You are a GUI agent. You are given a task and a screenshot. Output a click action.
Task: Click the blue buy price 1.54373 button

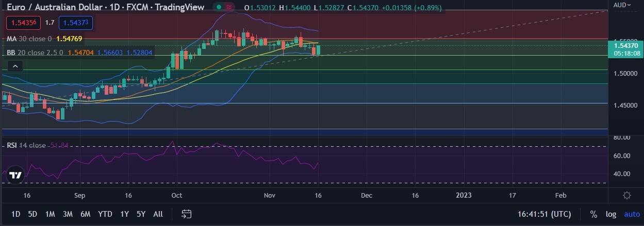[76, 23]
